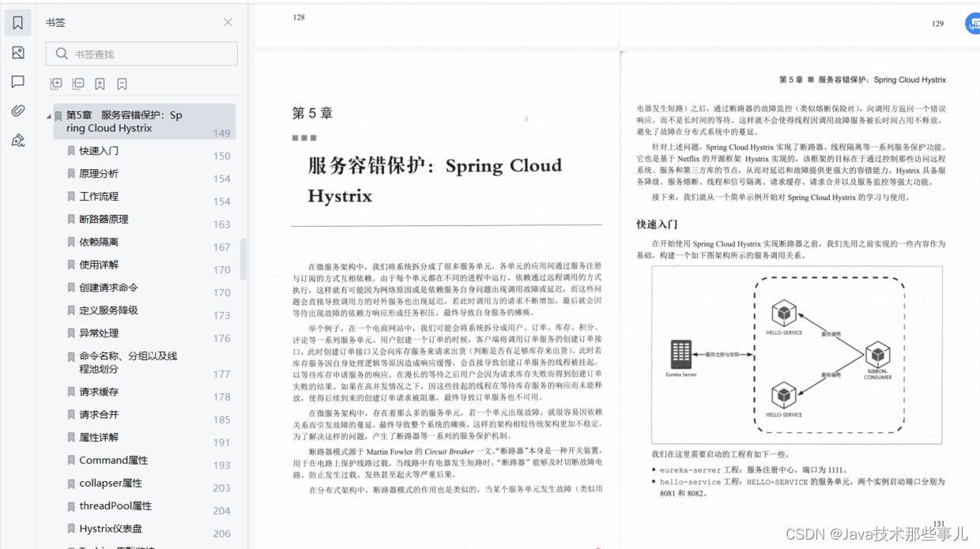Click the bookmark icon beside Command属性
Image resolution: width=980 pixels, height=549 pixels.
click(71, 460)
